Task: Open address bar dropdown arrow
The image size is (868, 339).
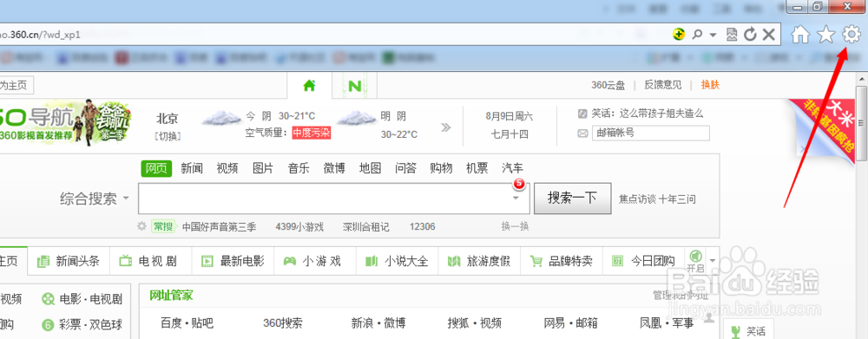Action: pyautogui.click(x=713, y=35)
